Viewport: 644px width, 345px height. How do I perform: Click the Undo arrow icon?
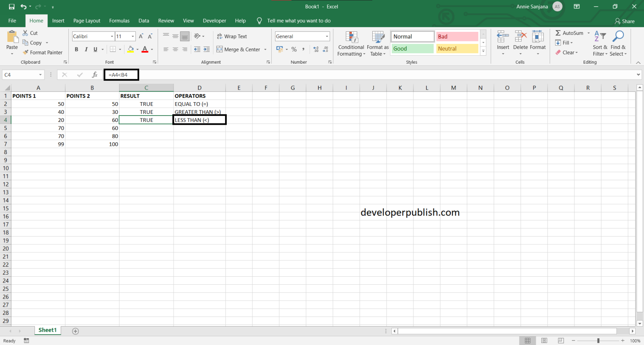tap(23, 7)
